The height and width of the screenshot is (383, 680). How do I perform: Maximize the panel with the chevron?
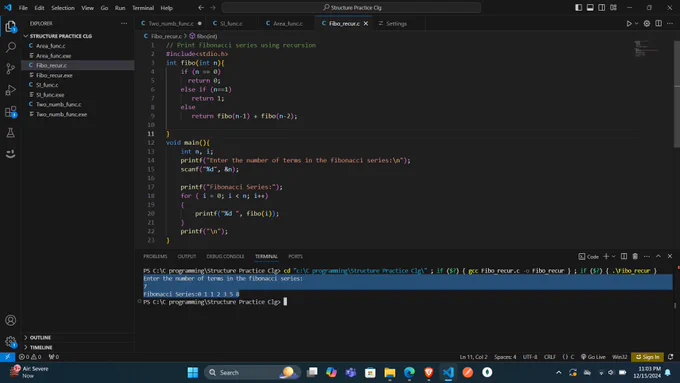coord(658,256)
